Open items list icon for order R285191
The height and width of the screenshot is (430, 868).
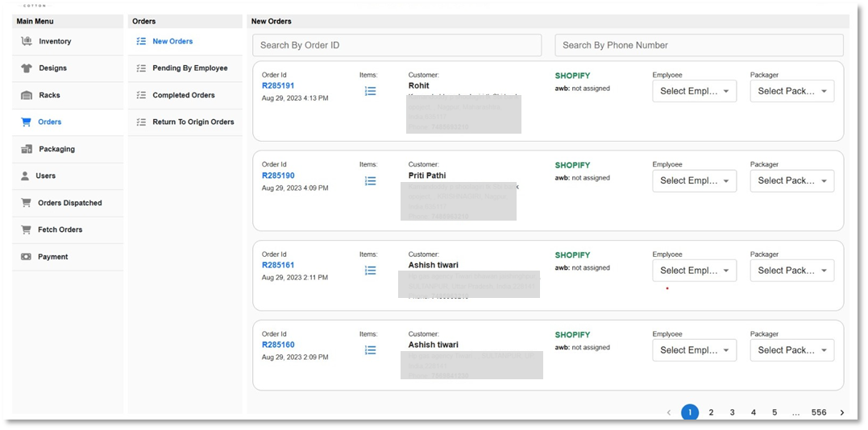point(370,91)
